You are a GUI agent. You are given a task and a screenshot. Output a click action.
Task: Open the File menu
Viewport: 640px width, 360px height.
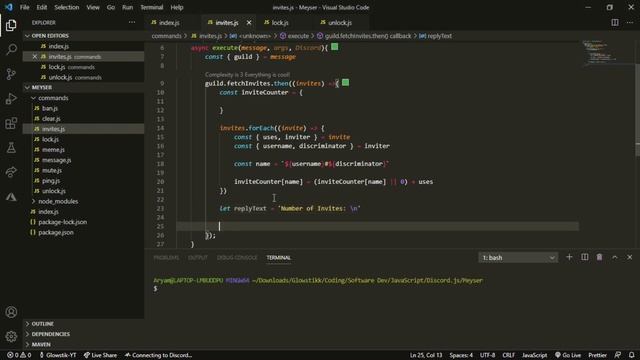point(24,7)
